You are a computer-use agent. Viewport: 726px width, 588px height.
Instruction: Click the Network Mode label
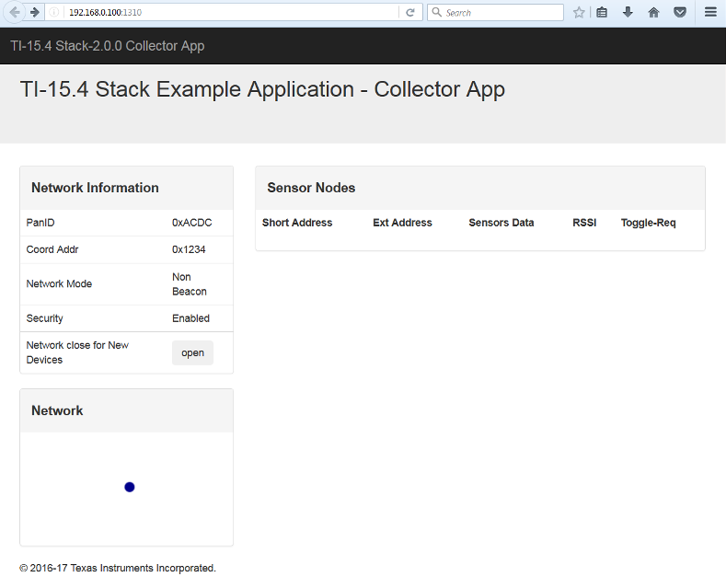pos(59,283)
